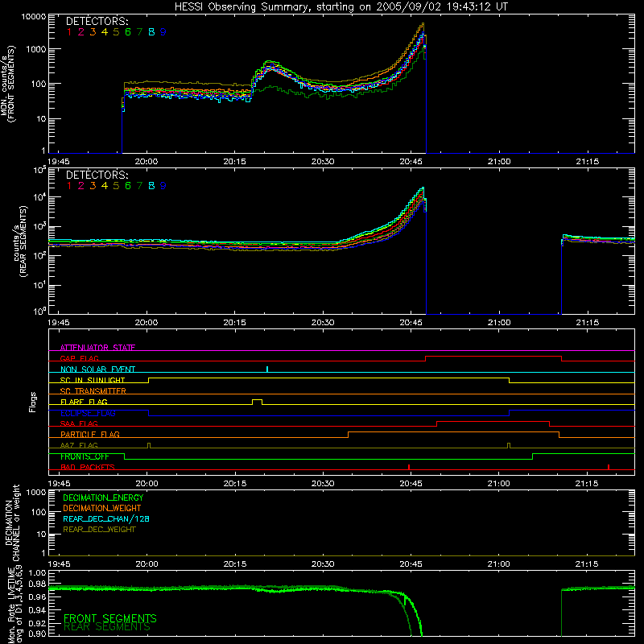Click the DECIMATION_ENERGY legend entry
The height and width of the screenshot is (644, 644).
103,497
